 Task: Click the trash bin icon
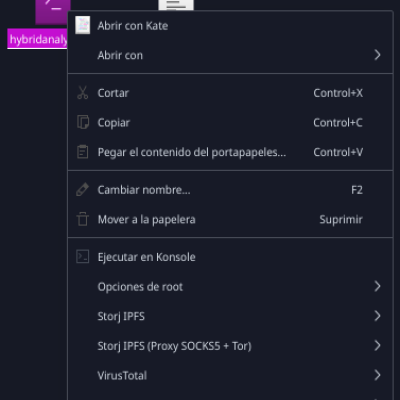pos(82,219)
